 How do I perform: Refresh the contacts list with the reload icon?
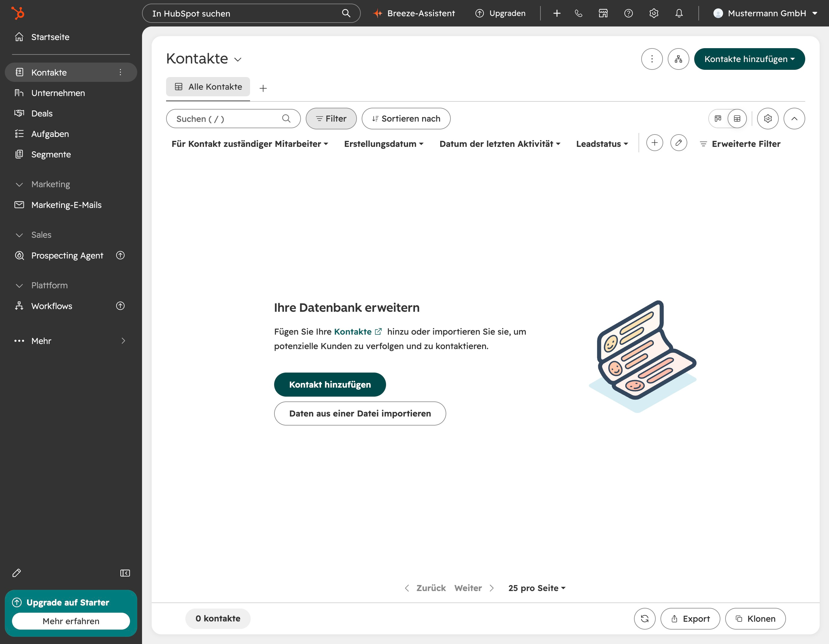(x=645, y=618)
